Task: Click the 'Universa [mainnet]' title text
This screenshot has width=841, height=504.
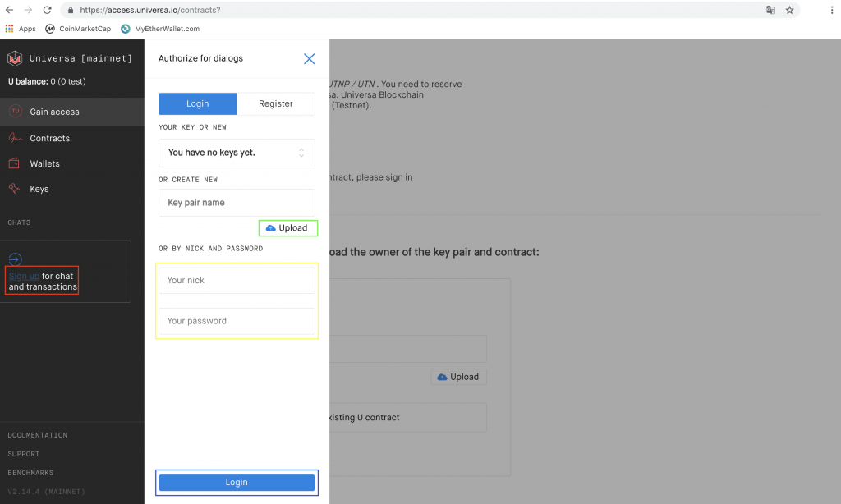Action: coord(80,58)
